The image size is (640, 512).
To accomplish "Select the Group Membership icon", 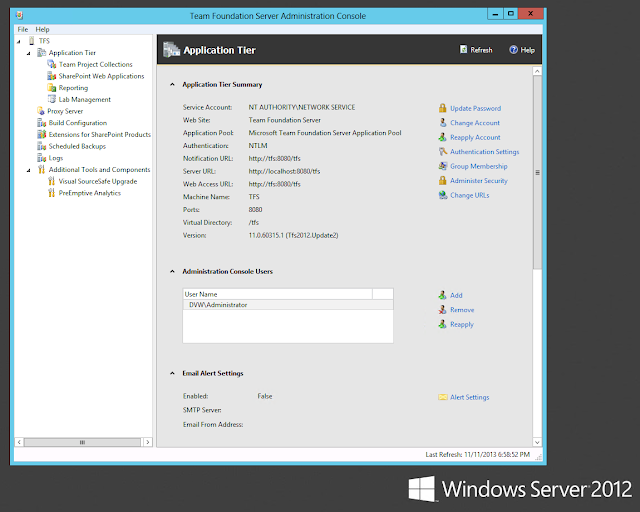I will point(443,166).
